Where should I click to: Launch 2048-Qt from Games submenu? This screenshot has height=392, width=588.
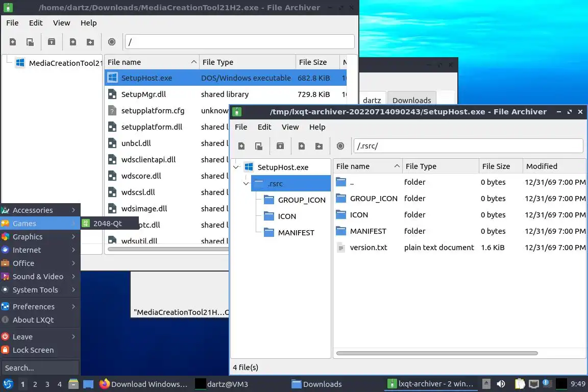click(110, 224)
